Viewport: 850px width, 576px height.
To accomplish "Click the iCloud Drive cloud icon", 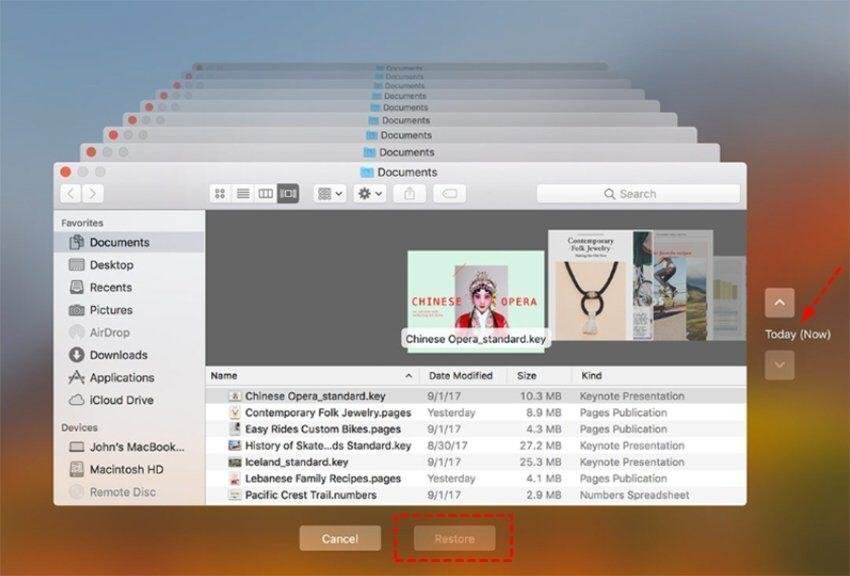I will tap(76, 400).
